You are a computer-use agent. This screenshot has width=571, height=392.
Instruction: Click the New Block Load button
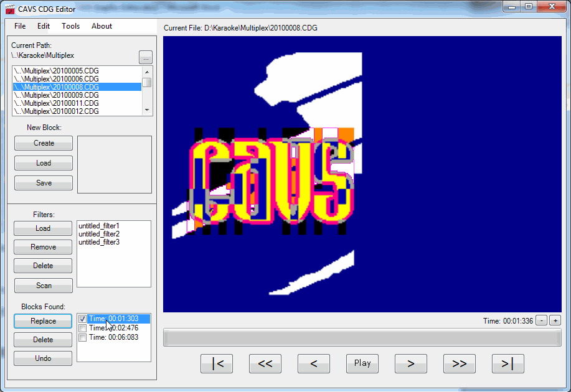point(44,163)
